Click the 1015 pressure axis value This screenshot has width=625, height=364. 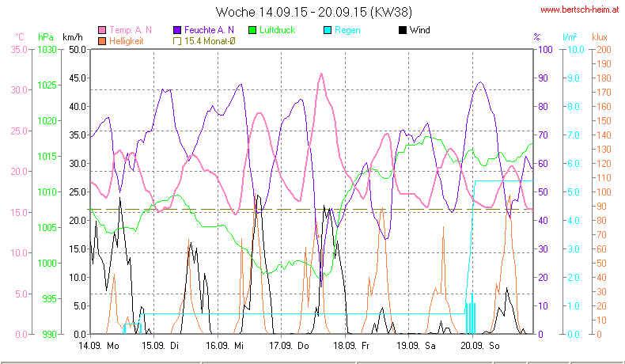pyautogui.click(x=47, y=157)
